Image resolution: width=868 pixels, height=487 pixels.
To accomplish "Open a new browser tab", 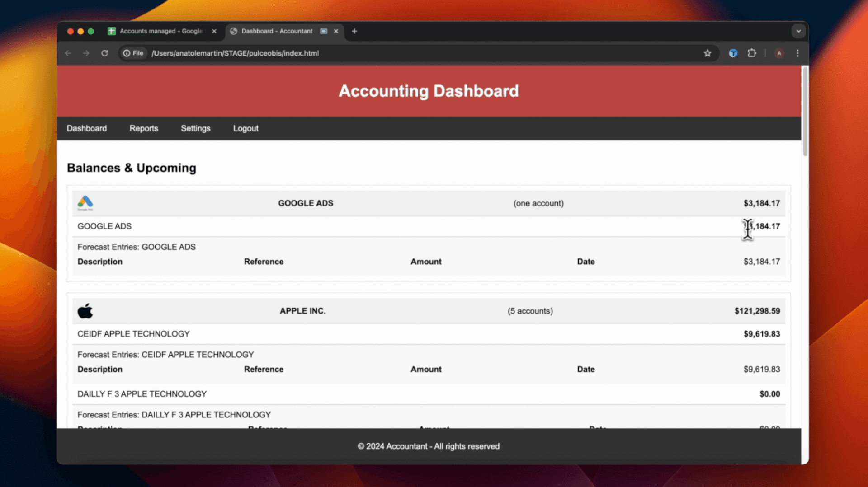I will [354, 31].
